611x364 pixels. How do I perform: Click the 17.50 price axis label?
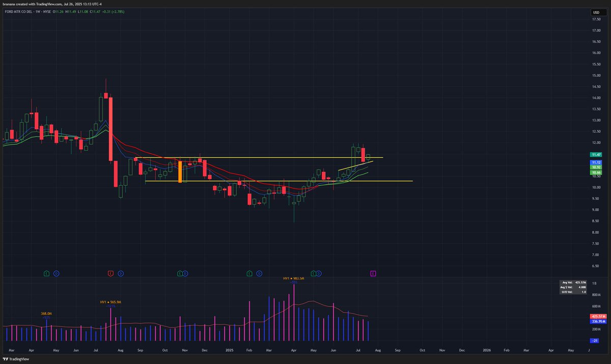[596, 19]
